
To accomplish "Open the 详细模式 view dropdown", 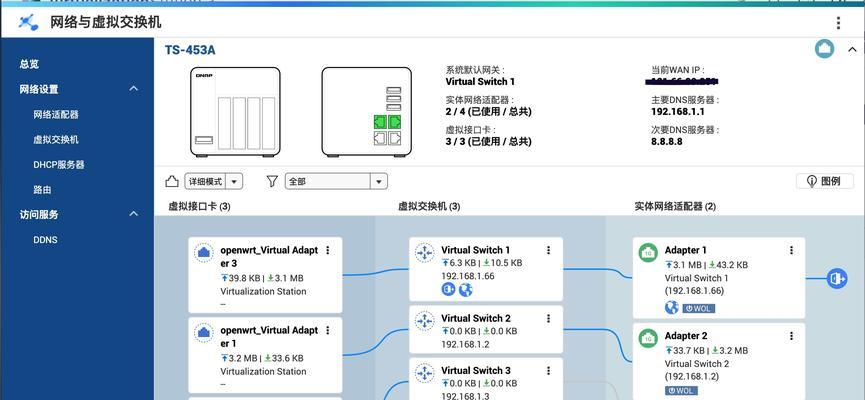I will tap(213, 181).
